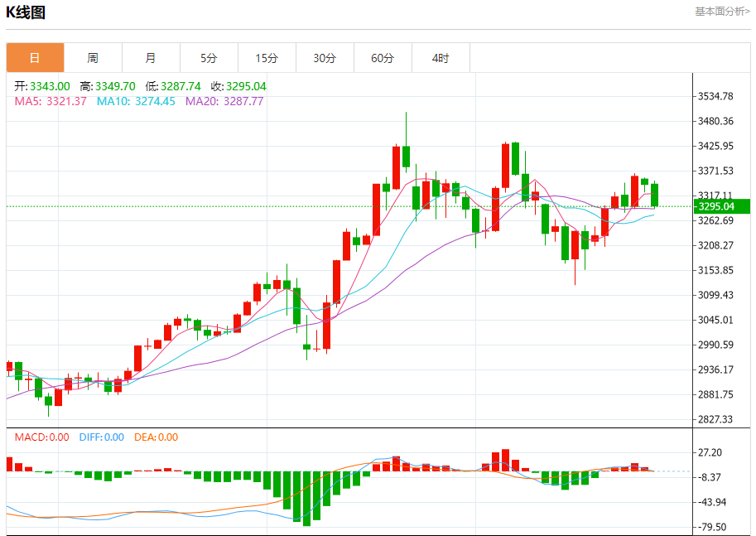This screenshot has height=536, width=756.
Task: Click the rightmost green candlestick
Action: [x=654, y=195]
